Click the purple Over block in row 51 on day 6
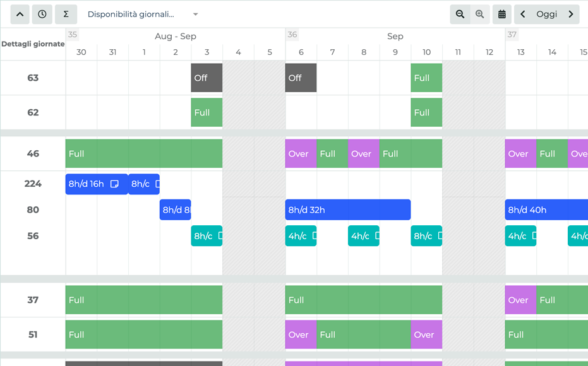 [301, 334]
